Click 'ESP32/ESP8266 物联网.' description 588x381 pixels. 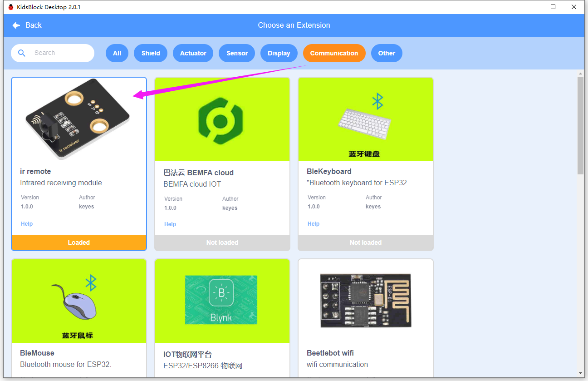(204, 366)
